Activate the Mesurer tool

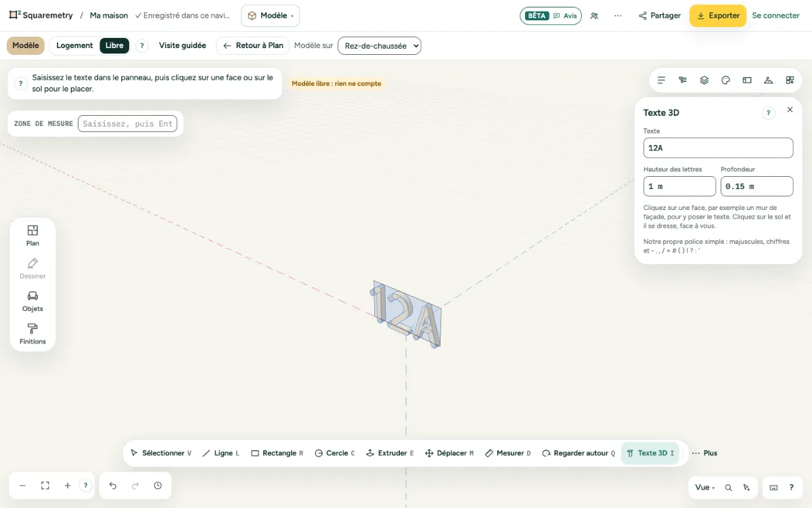(507, 453)
